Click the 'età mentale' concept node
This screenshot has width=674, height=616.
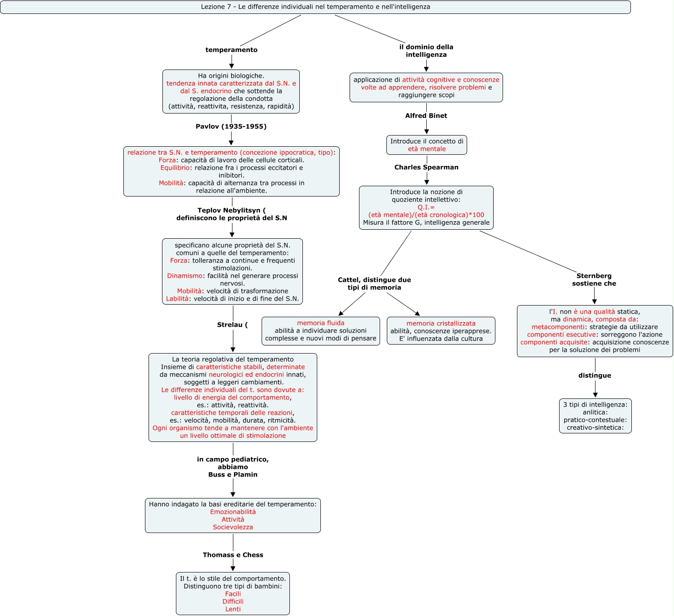click(x=426, y=145)
